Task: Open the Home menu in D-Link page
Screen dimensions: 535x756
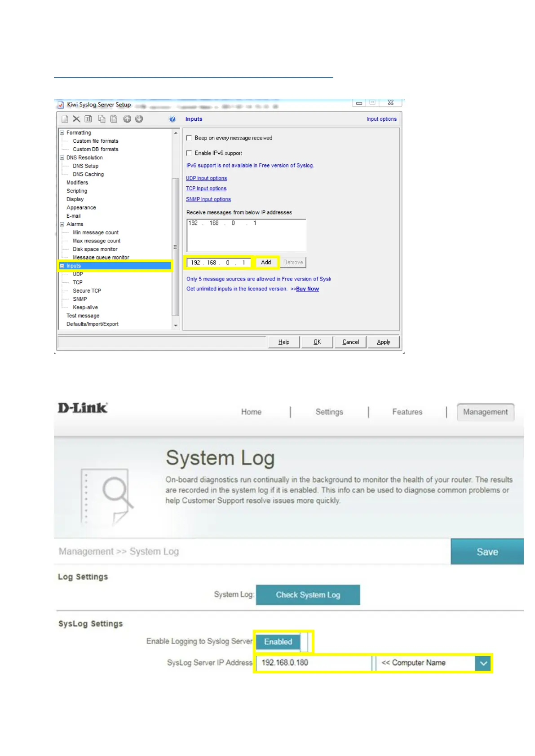Action: [251, 412]
